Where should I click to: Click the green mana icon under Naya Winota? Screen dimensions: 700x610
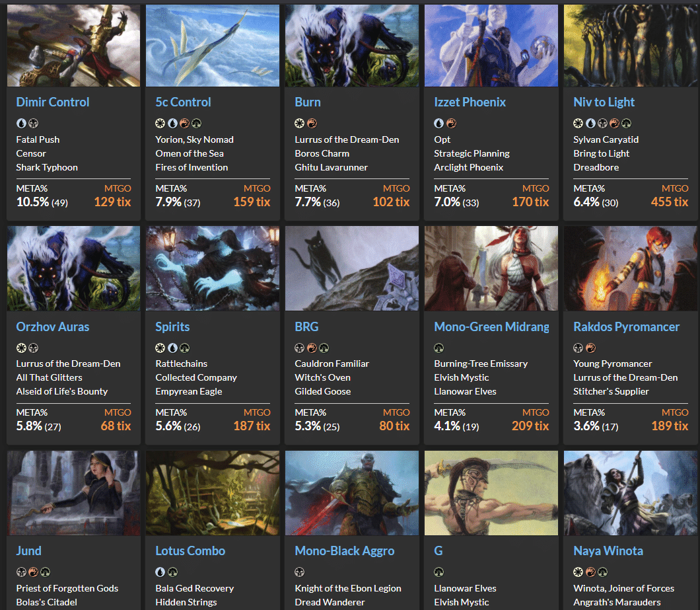click(603, 572)
